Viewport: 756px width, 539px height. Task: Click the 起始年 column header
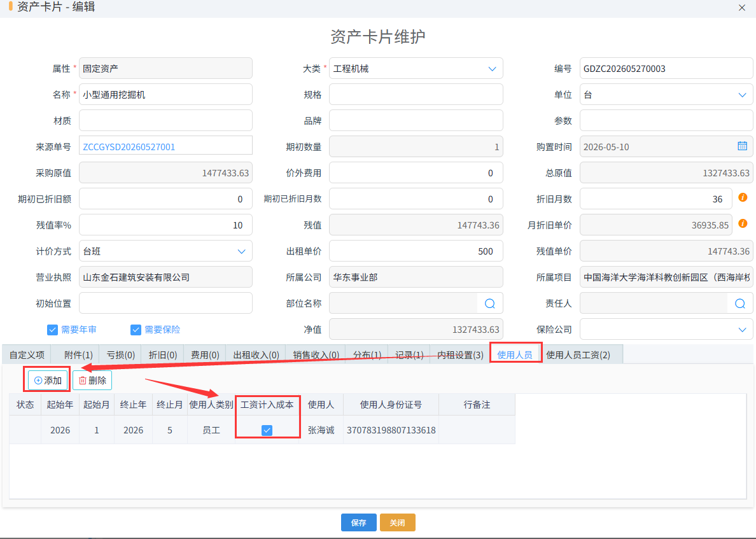(60, 405)
